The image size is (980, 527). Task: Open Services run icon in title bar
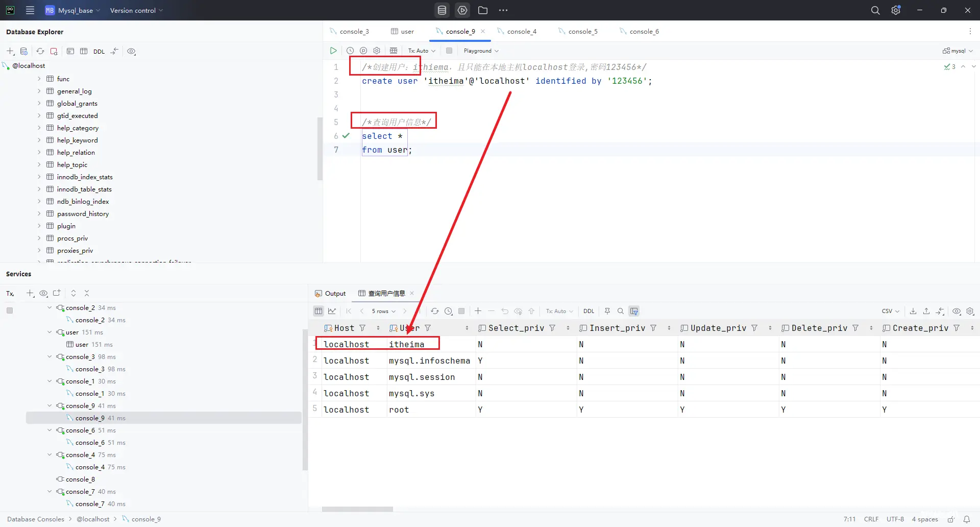tap(462, 10)
